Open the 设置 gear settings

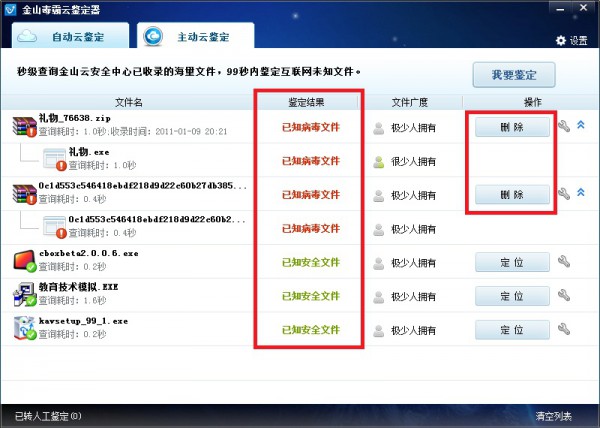tap(571, 40)
